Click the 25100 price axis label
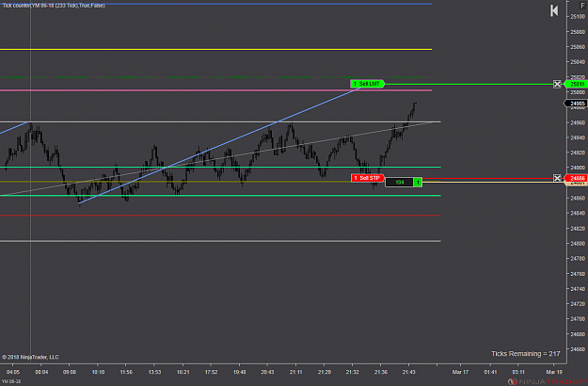Viewport: 588px width, 386px height. (578, 17)
